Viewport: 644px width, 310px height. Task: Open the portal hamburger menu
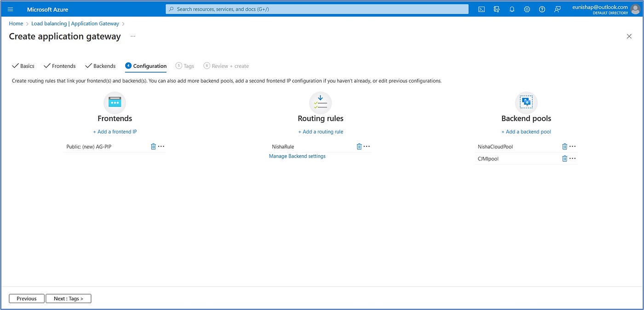tap(10, 9)
